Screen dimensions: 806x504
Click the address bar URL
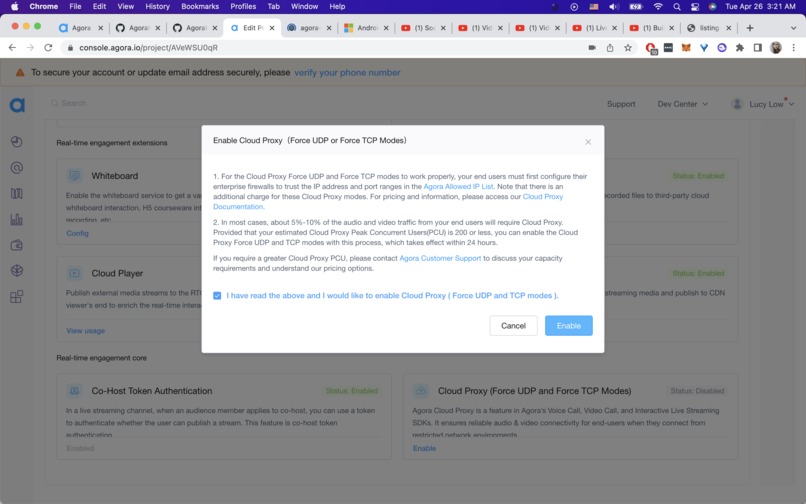tap(148, 48)
